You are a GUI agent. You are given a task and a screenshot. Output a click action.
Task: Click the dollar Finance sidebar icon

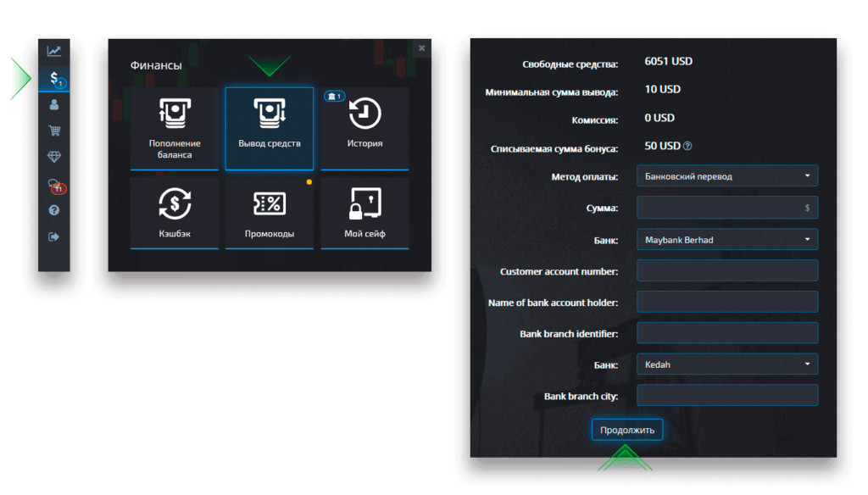(54, 78)
